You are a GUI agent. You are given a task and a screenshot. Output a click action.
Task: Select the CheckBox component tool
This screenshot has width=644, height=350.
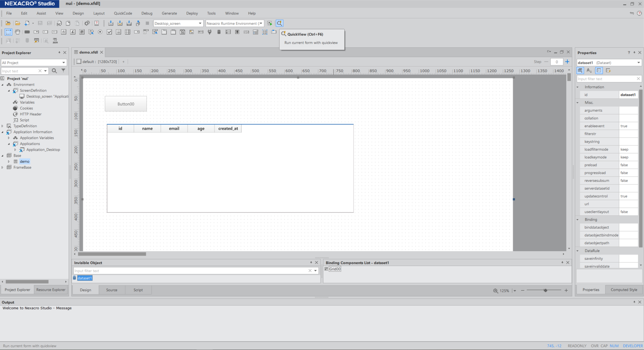tap(109, 32)
